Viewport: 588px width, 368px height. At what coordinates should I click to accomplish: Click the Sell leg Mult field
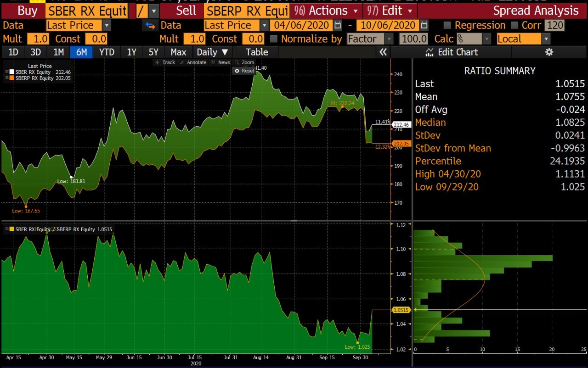(194, 39)
